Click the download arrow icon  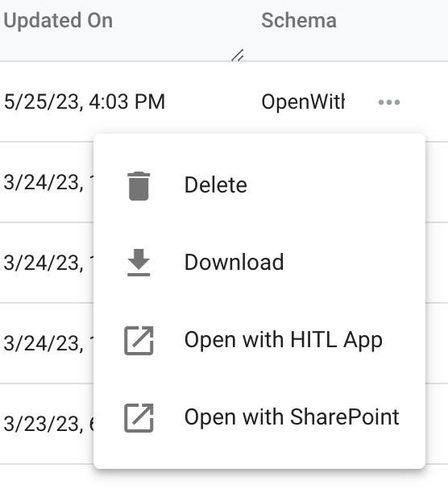click(x=139, y=263)
